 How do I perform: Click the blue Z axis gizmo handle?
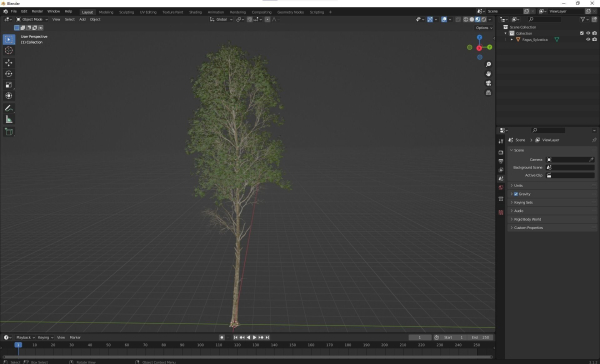[479, 37]
